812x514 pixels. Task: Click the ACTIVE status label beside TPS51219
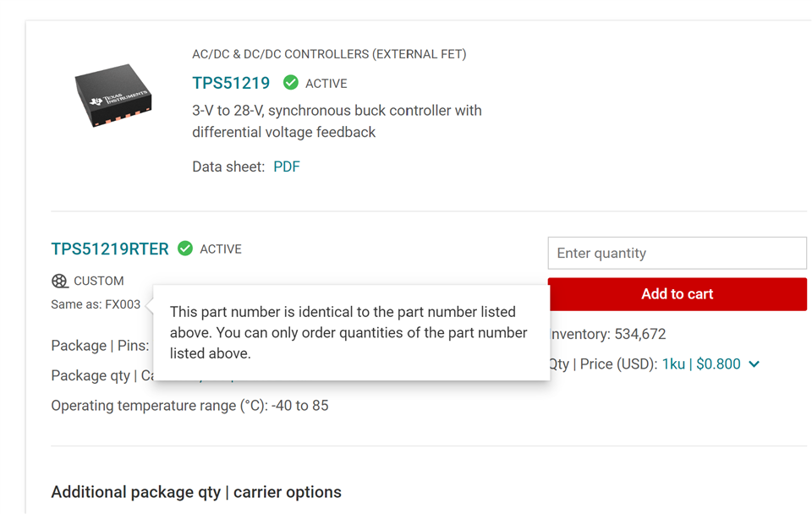coord(326,84)
